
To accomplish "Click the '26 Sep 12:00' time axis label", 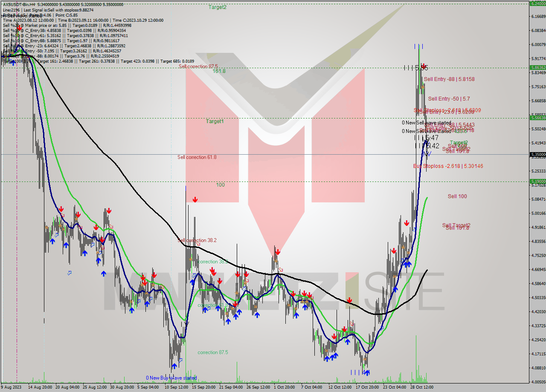I will 258,387.
